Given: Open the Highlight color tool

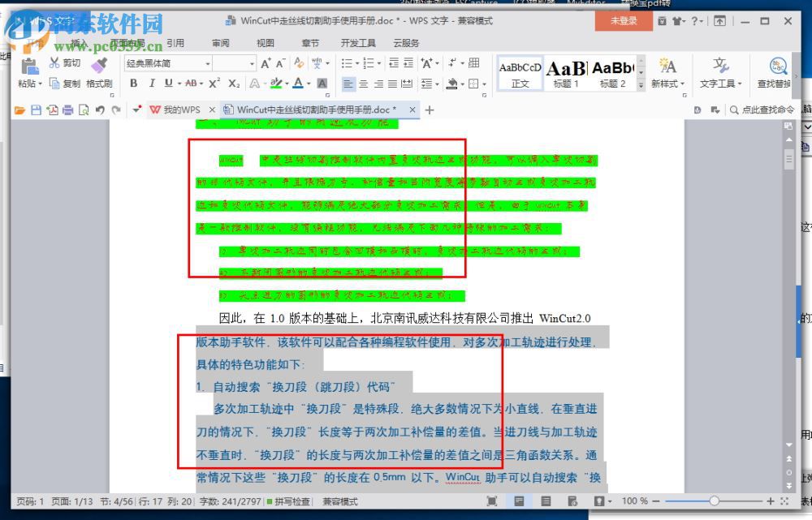Looking at the screenshot, I should [x=277, y=84].
